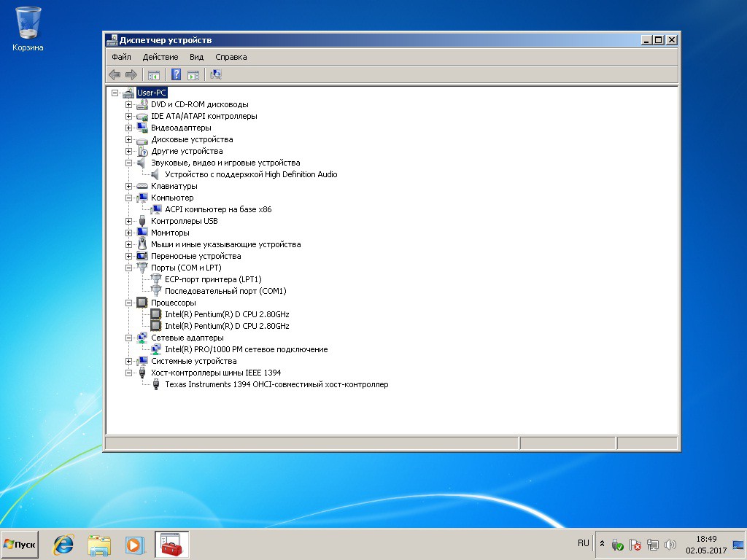Expand "DVD и CD-ROM дисководы"

[128, 104]
